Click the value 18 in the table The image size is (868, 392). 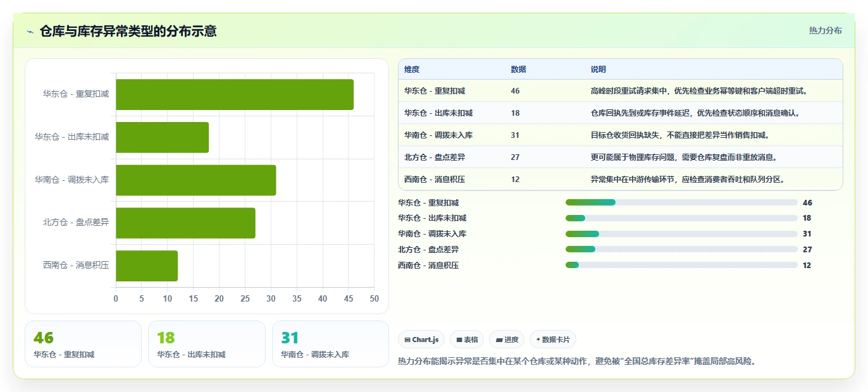(x=515, y=113)
